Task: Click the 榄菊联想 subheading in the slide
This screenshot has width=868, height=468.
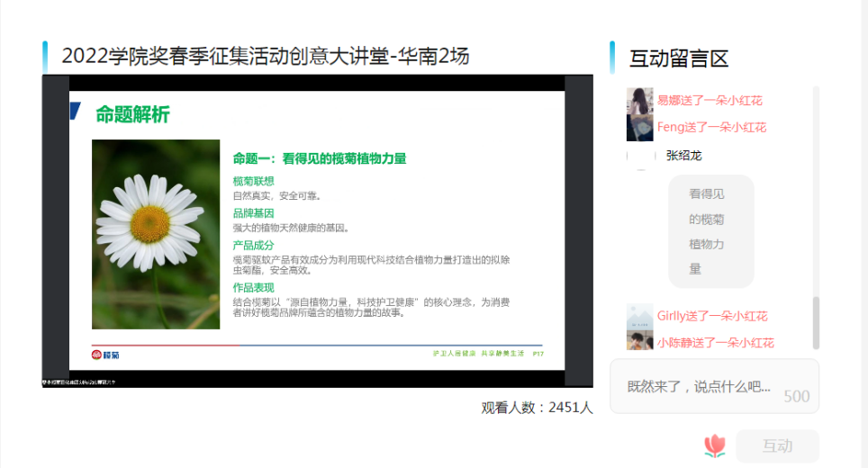Action: coord(254,182)
